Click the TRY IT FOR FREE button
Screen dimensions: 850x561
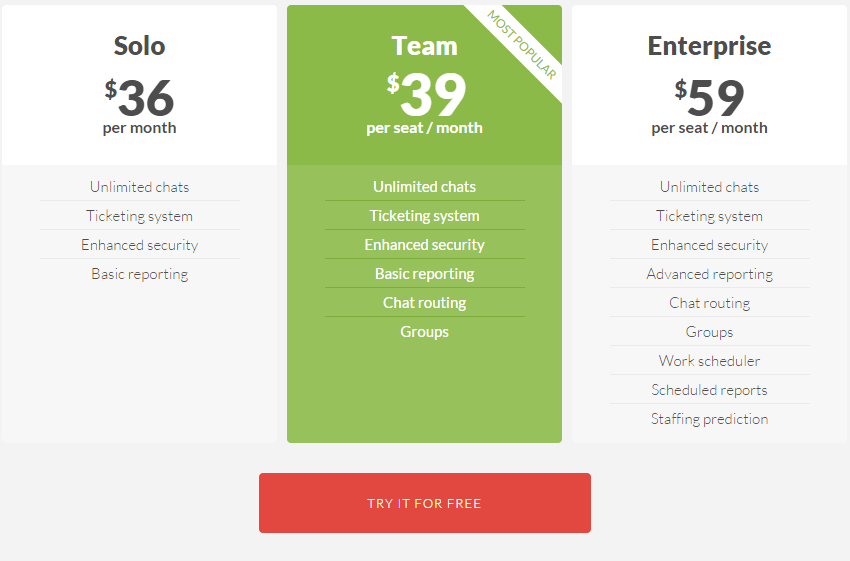coord(424,502)
